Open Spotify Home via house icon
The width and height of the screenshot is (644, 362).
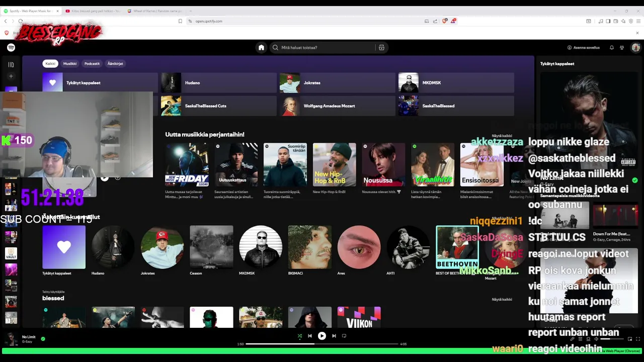point(261,47)
